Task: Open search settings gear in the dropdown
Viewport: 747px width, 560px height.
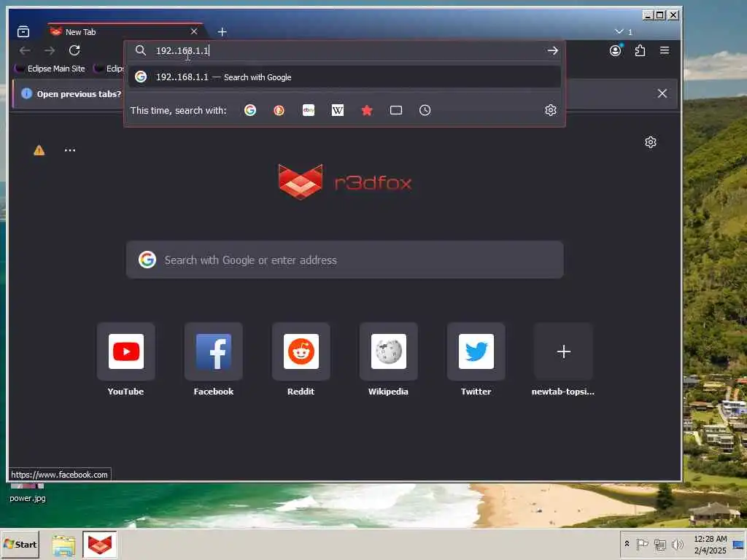Action: (551, 111)
